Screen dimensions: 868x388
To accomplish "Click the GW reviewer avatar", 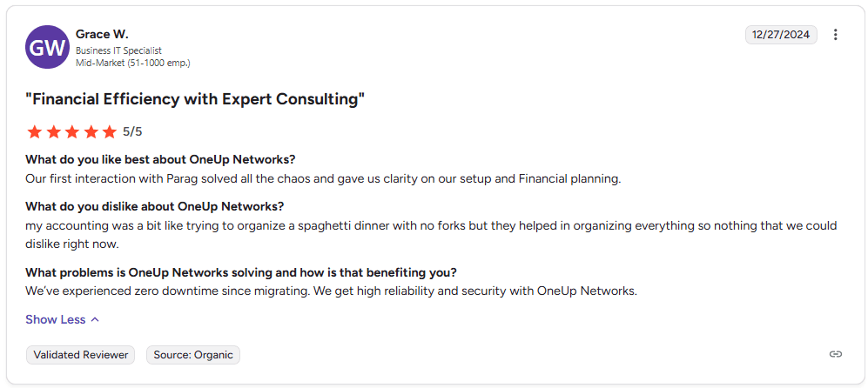I will [47, 47].
